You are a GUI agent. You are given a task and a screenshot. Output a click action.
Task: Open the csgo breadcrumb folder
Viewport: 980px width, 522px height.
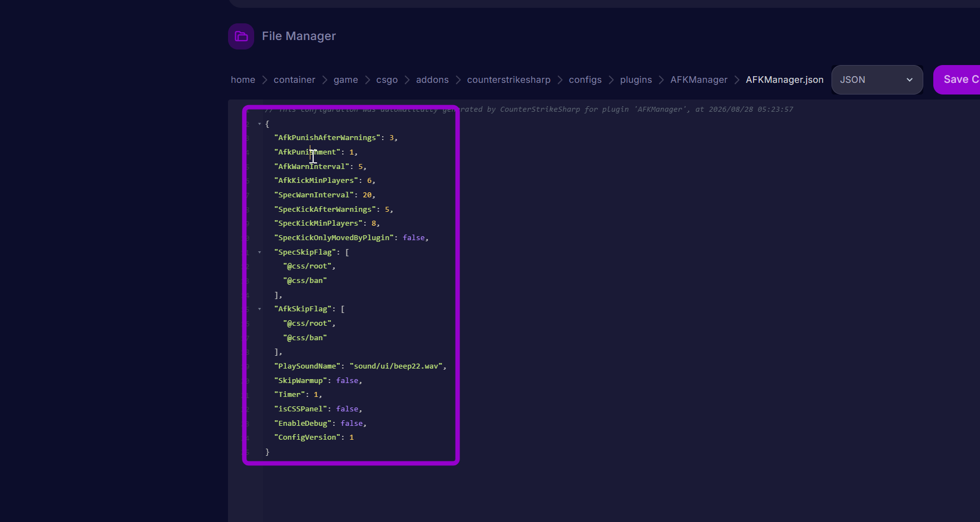pos(387,79)
